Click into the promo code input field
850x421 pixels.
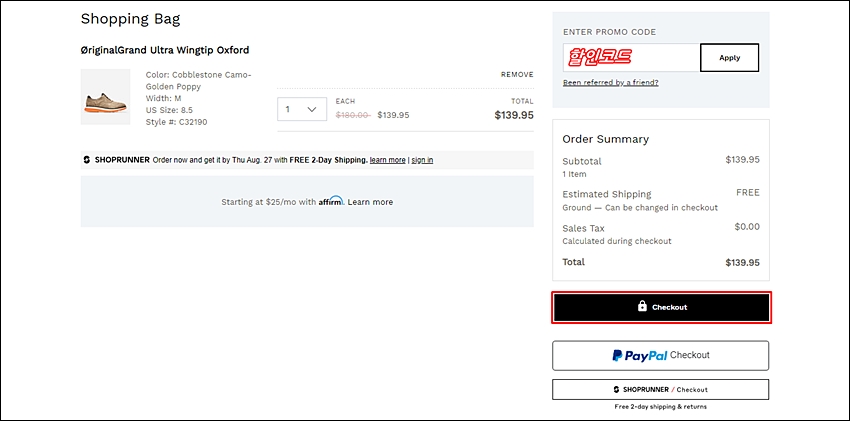[632, 57]
